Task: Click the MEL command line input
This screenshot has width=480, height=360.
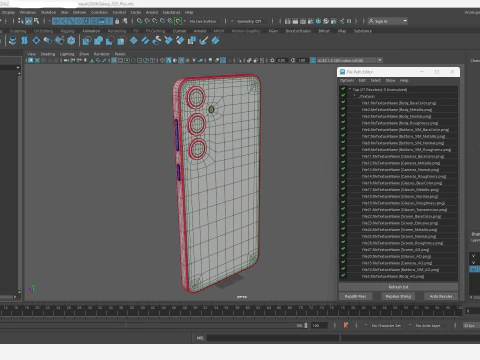Action: pos(273,338)
